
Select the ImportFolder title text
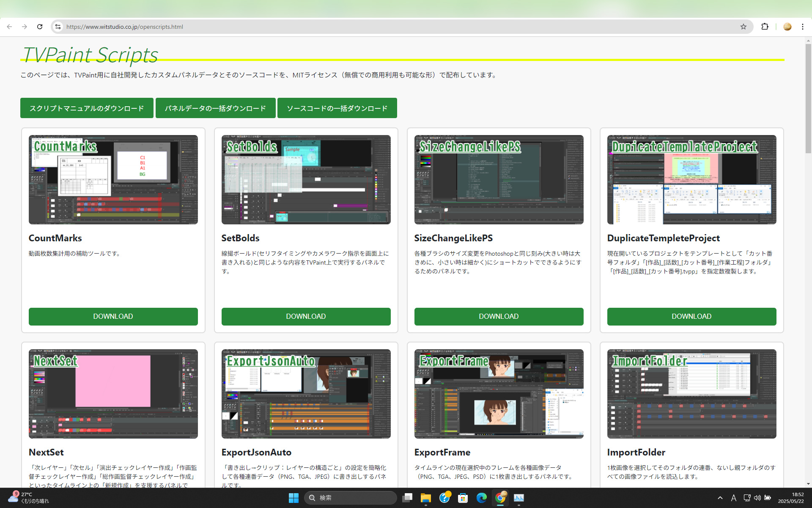tap(636, 452)
